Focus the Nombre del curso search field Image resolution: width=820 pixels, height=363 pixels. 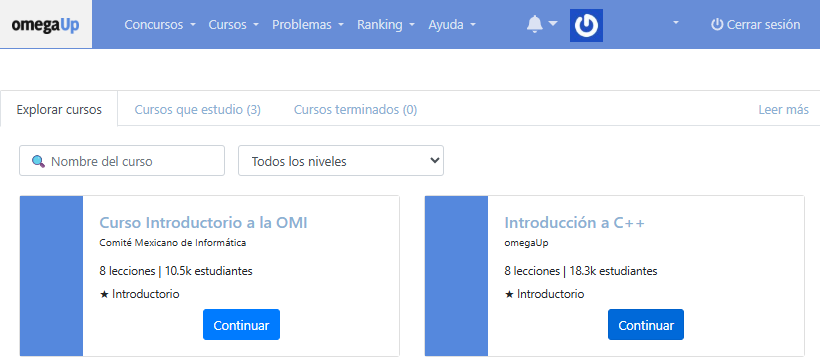point(122,161)
